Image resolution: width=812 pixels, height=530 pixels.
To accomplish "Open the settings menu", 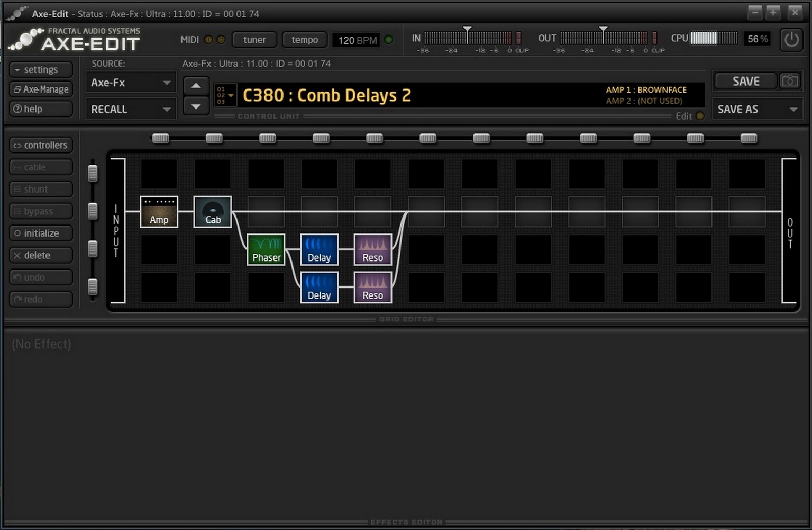I will (41, 69).
